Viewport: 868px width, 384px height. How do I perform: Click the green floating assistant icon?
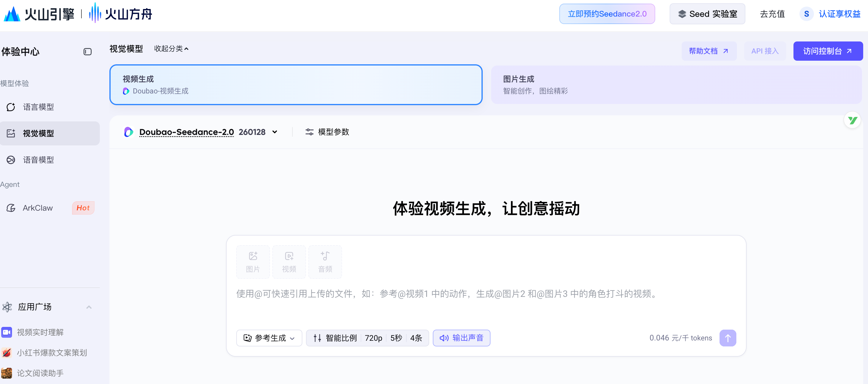[852, 120]
